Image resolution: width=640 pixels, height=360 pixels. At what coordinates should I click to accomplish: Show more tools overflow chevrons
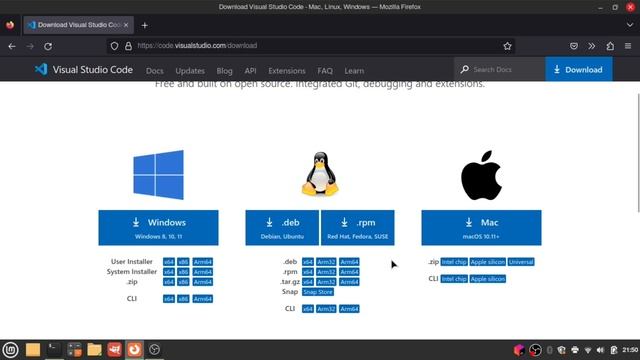tap(591, 46)
